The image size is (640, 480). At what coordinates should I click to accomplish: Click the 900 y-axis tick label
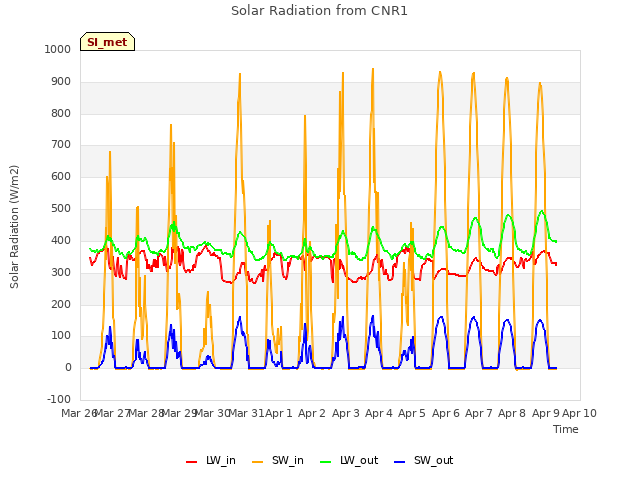tap(61, 82)
